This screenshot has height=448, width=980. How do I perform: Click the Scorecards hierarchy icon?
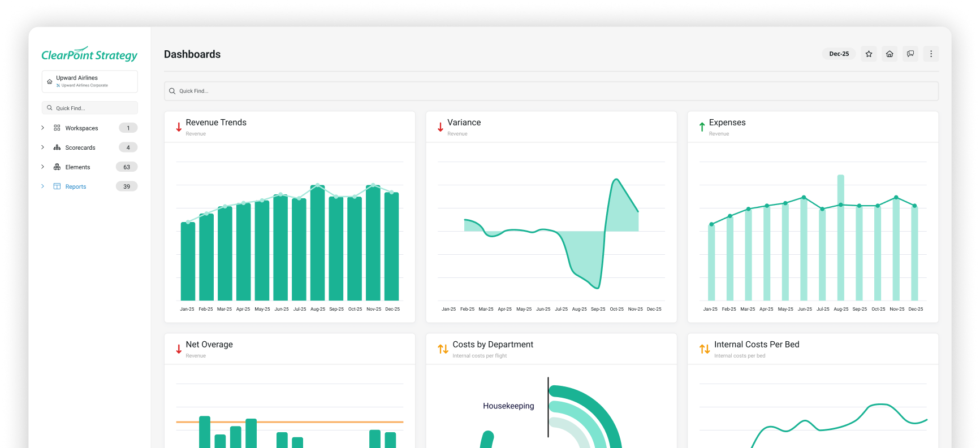[57, 147]
